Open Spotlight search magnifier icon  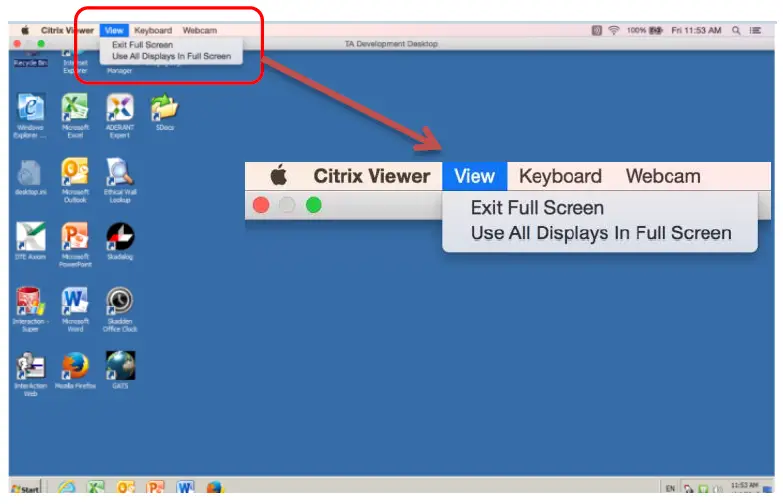(736, 30)
